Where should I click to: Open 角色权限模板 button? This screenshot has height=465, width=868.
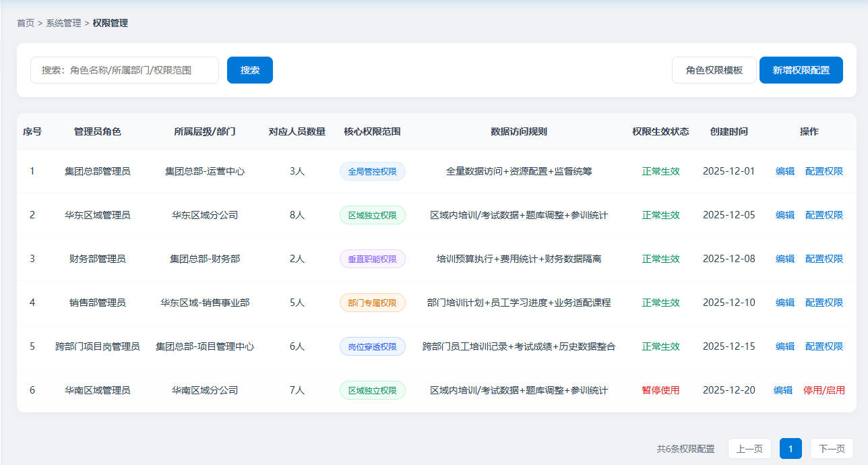(714, 70)
